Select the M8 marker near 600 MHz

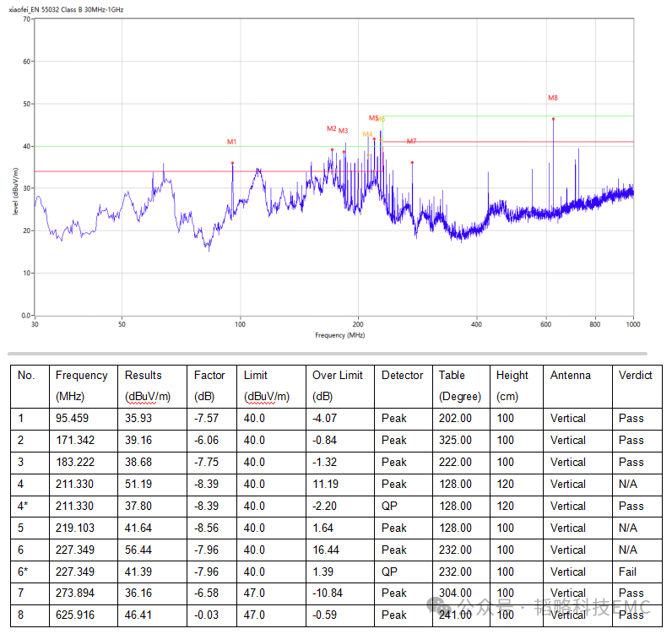click(553, 99)
